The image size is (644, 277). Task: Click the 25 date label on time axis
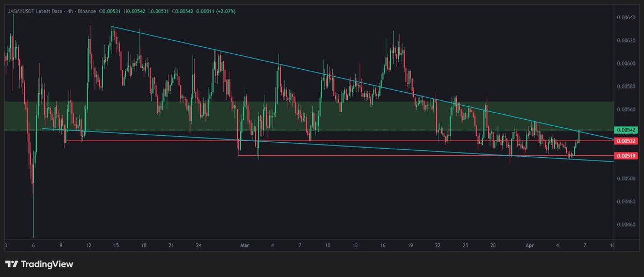pos(465,245)
